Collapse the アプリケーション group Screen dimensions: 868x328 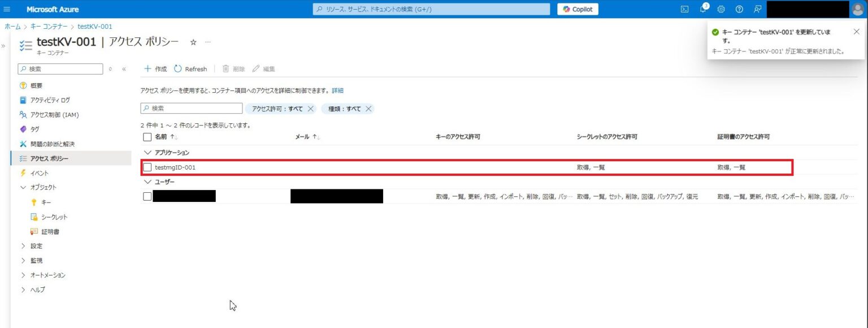147,152
